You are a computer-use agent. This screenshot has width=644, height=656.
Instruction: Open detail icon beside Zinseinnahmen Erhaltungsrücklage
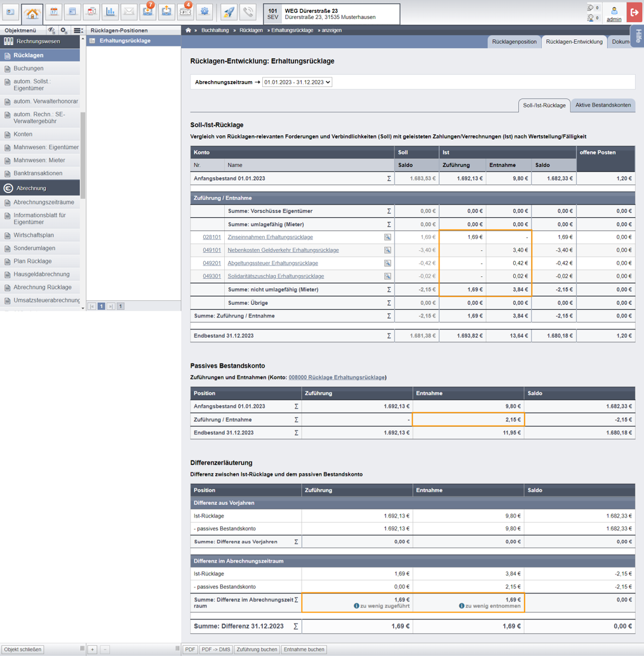point(387,238)
